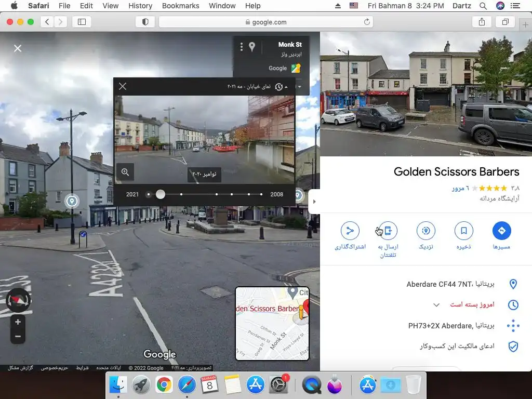Show Safari tab overview
Viewport: 532px width, 399px height.
(505, 22)
